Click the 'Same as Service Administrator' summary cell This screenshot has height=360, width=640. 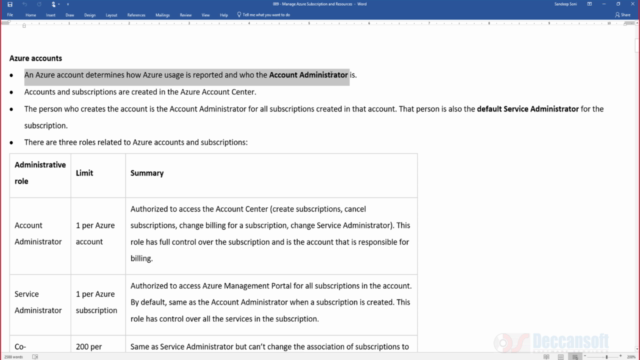click(x=271, y=345)
